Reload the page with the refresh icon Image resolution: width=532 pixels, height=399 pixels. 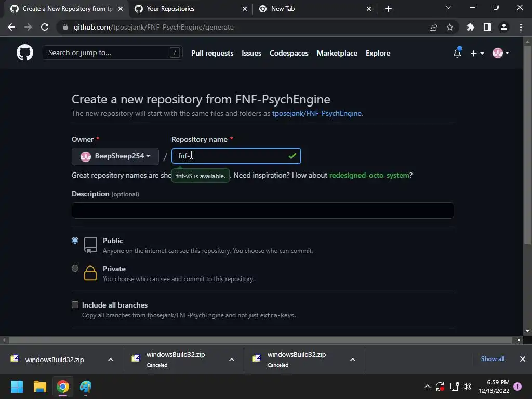tap(45, 27)
